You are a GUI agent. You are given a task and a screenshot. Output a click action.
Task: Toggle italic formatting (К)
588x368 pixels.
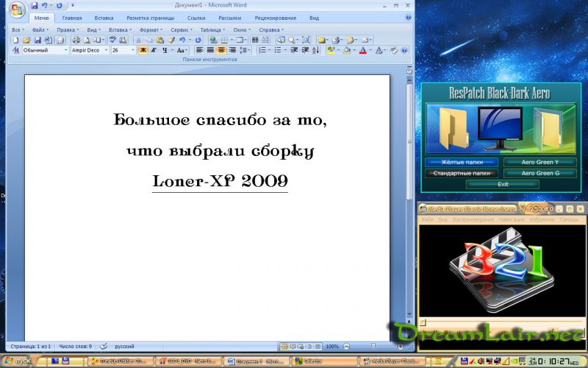tap(154, 50)
